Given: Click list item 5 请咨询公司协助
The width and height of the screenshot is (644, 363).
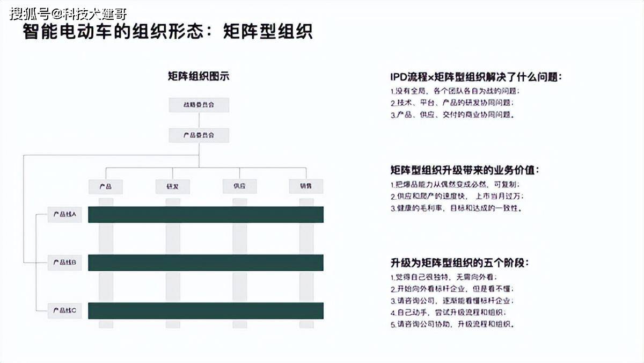Looking at the screenshot, I should tap(452, 325).
